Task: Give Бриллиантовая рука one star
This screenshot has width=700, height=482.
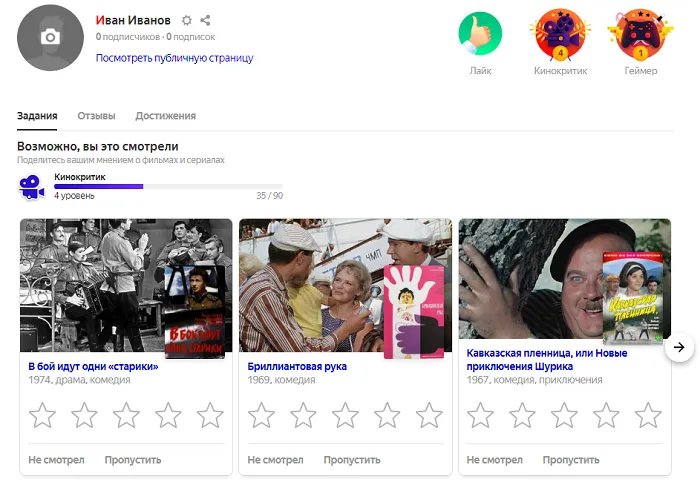Action: point(261,415)
